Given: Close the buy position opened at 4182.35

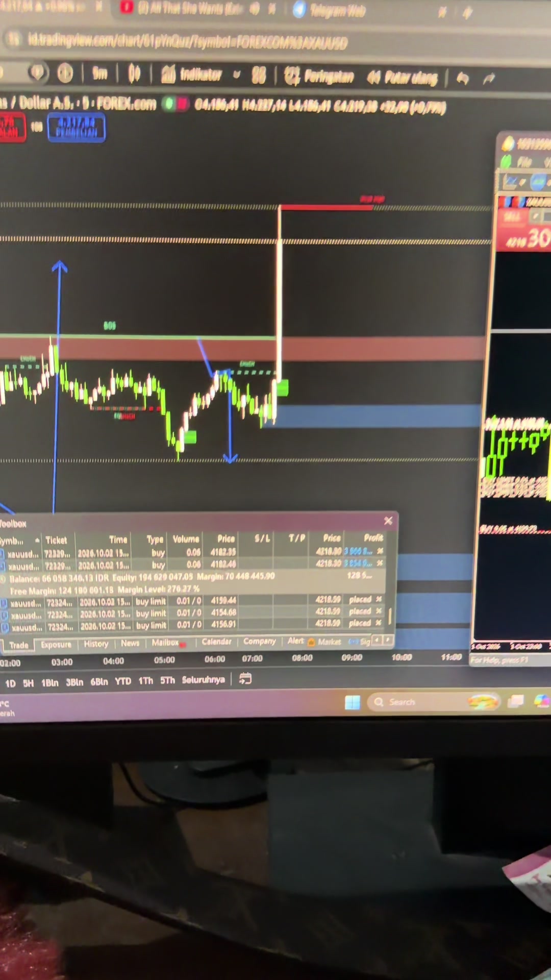Looking at the screenshot, I should coord(380,551).
